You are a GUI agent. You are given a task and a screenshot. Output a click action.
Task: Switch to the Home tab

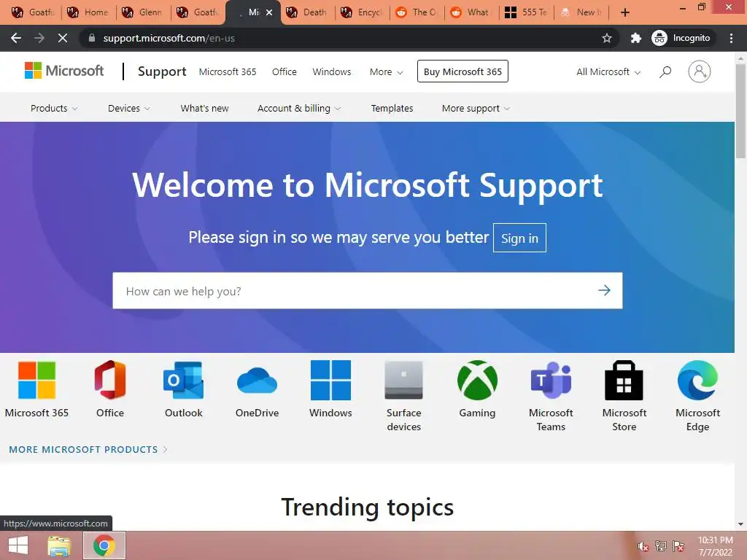pyautogui.click(x=89, y=12)
